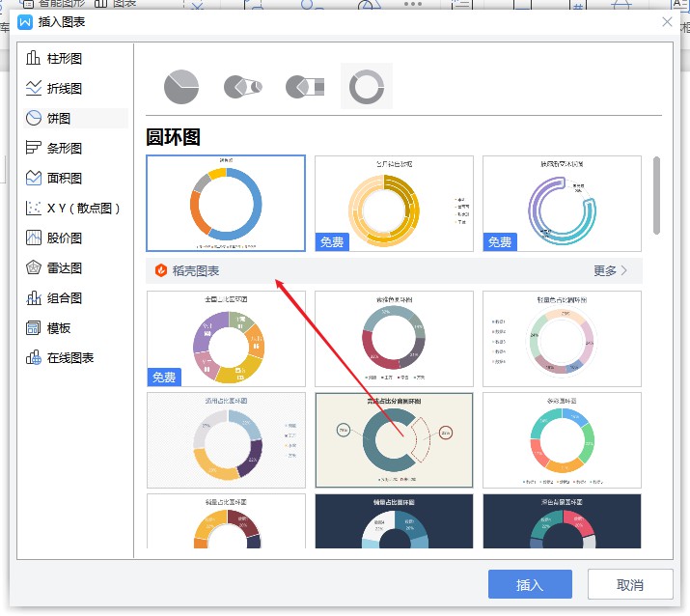Expand 更多 to see more templates

[610, 270]
